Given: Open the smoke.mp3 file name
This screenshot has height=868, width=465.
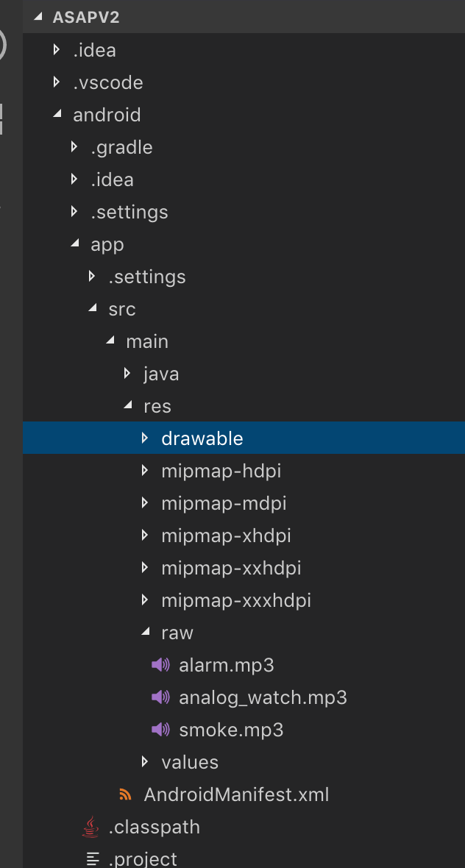Looking at the screenshot, I should pyautogui.click(x=231, y=730).
